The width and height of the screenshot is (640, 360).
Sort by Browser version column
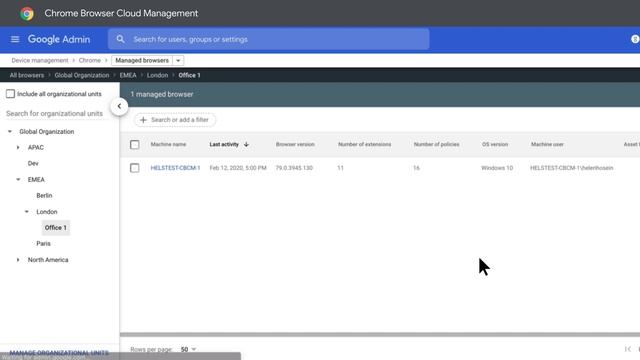(295, 144)
